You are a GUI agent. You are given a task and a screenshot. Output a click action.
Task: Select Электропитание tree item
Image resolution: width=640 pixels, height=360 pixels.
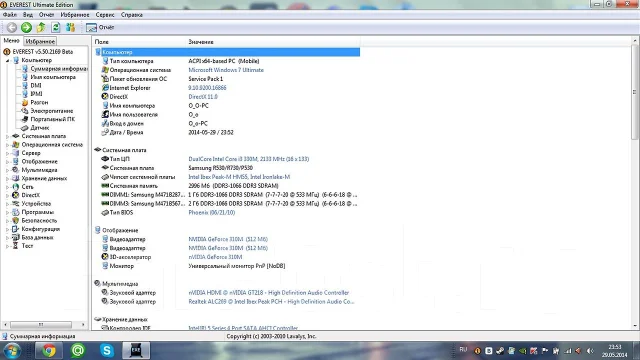tap(51, 111)
